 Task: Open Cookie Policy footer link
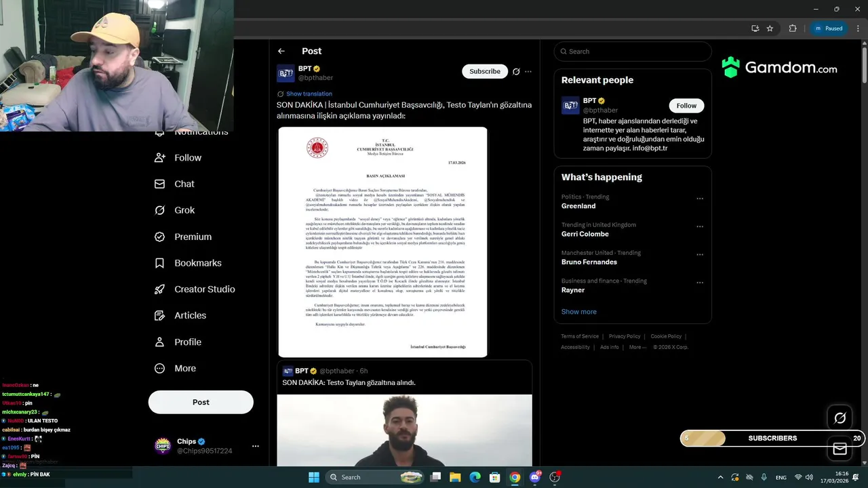click(x=666, y=336)
